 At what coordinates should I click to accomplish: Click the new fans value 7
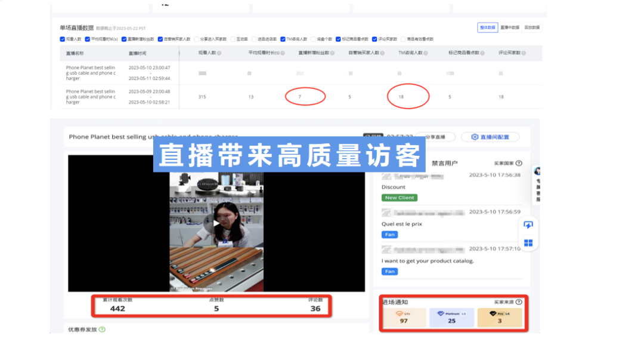pyautogui.click(x=300, y=97)
